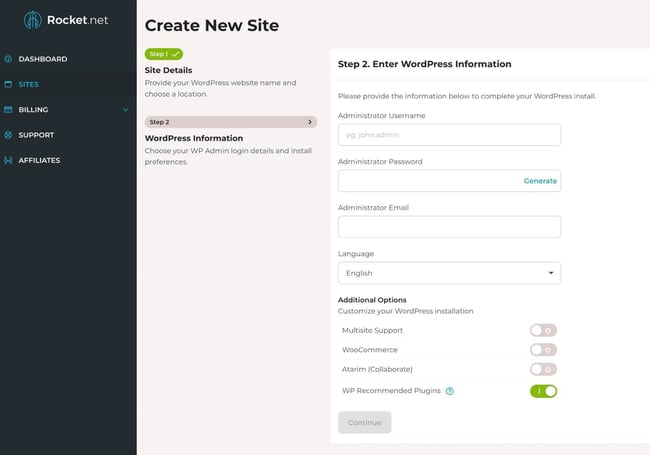Viewport: 650px width, 455px height.
Task: Click the Generate password link
Action: (540, 181)
